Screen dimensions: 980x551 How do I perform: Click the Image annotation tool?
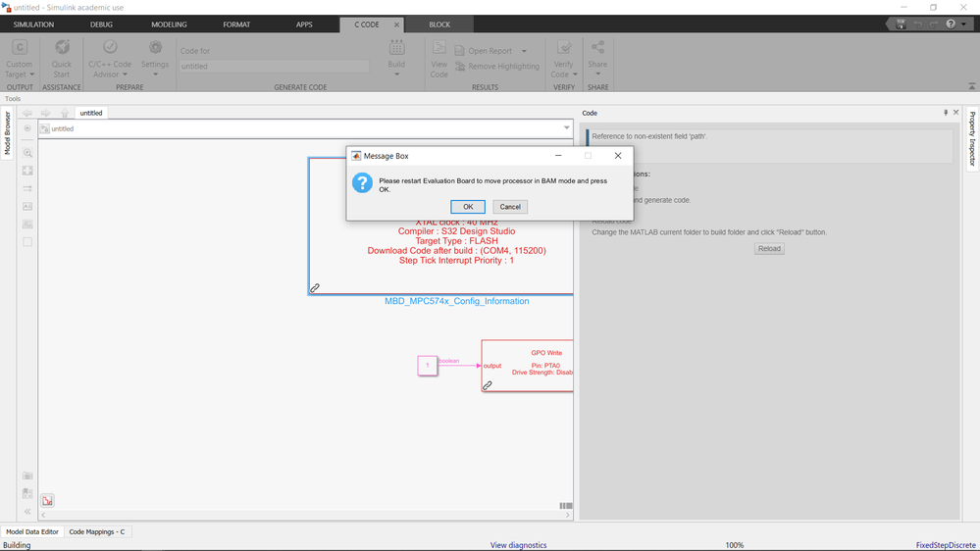coord(27,224)
